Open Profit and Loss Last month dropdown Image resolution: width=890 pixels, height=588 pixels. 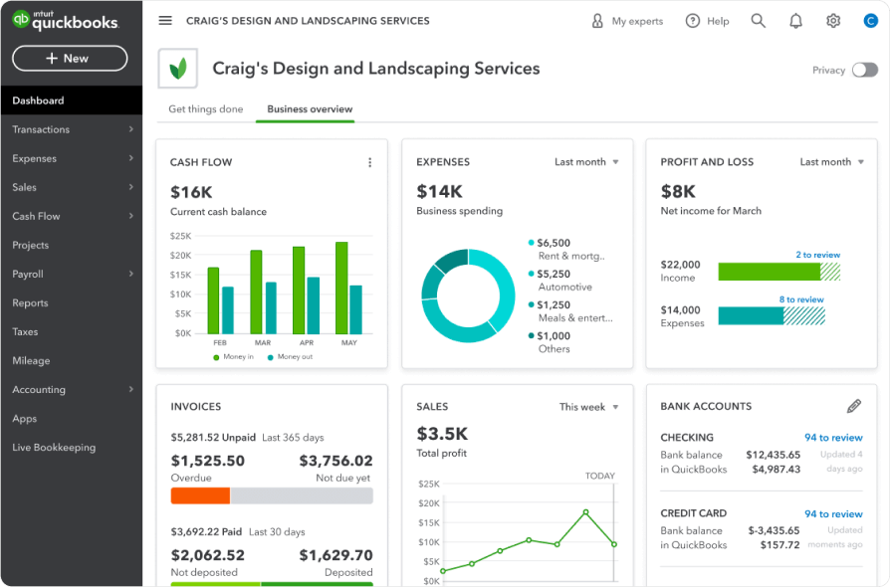831,162
